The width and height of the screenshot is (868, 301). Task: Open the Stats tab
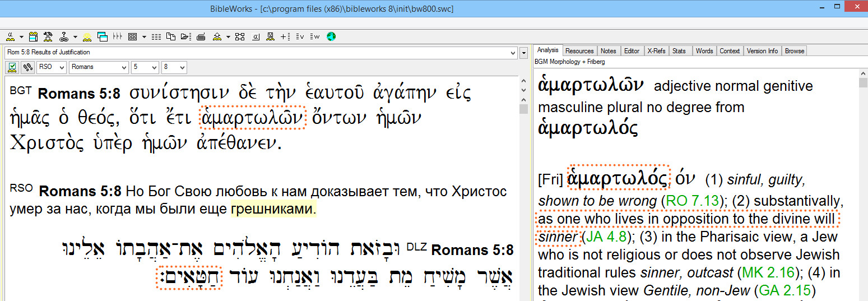(x=679, y=51)
